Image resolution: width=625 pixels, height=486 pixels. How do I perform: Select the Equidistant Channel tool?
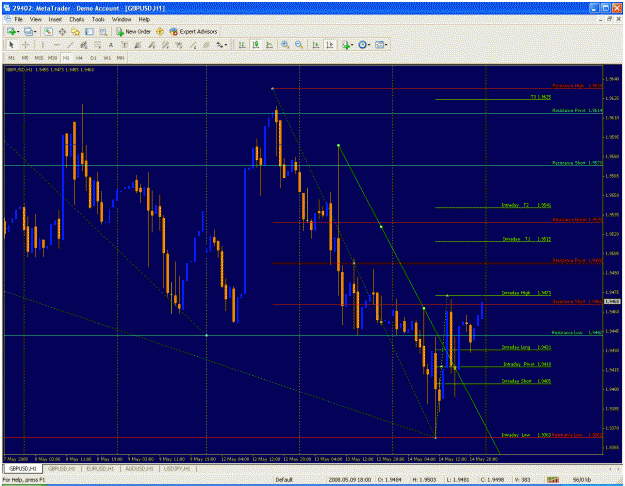tap(84, 45)
